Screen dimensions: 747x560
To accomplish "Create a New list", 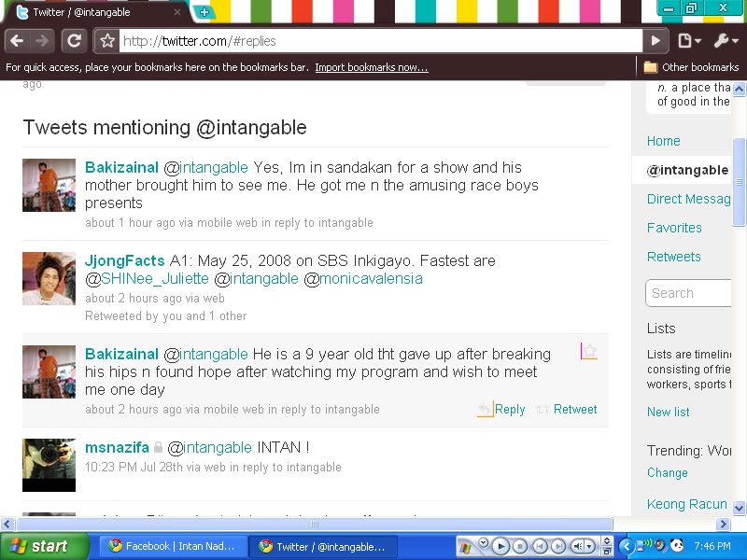I will (x=668, y=412).
